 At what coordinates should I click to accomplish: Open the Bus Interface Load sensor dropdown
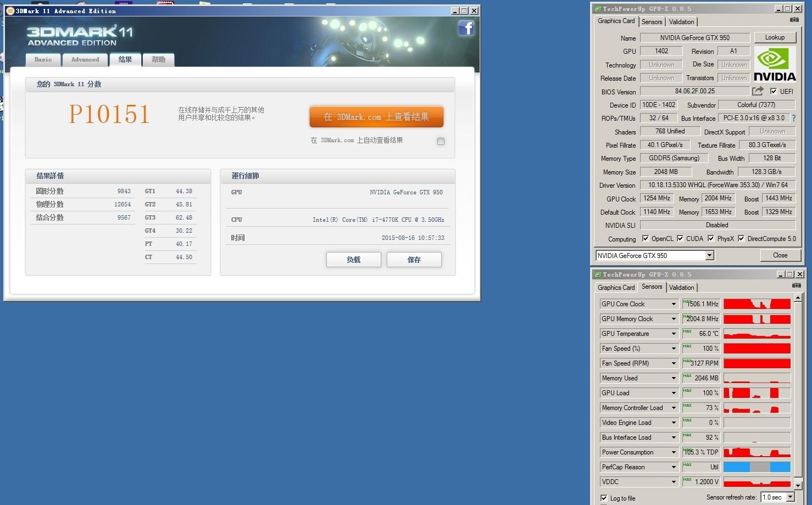[674, 437]
